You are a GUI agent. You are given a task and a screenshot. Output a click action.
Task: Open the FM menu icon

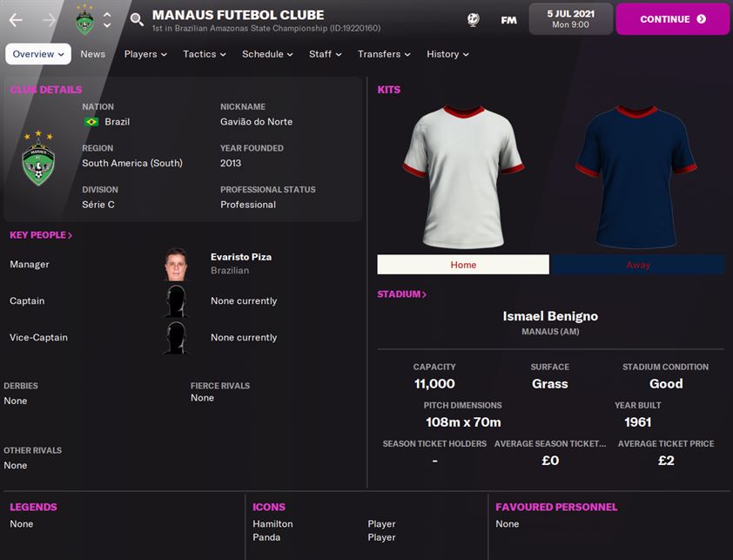[x=508, y=20]
